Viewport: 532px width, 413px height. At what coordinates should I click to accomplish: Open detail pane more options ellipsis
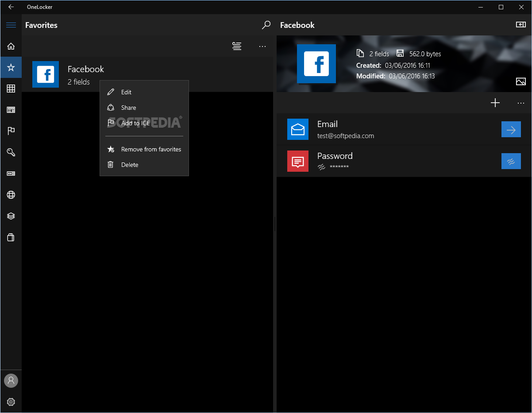(x=521, y=103)
